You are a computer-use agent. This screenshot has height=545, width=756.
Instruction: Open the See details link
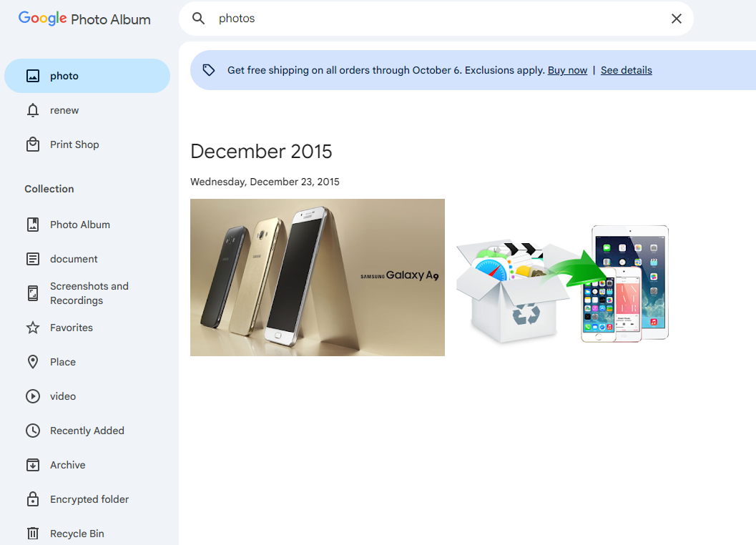tap(626, 70)
